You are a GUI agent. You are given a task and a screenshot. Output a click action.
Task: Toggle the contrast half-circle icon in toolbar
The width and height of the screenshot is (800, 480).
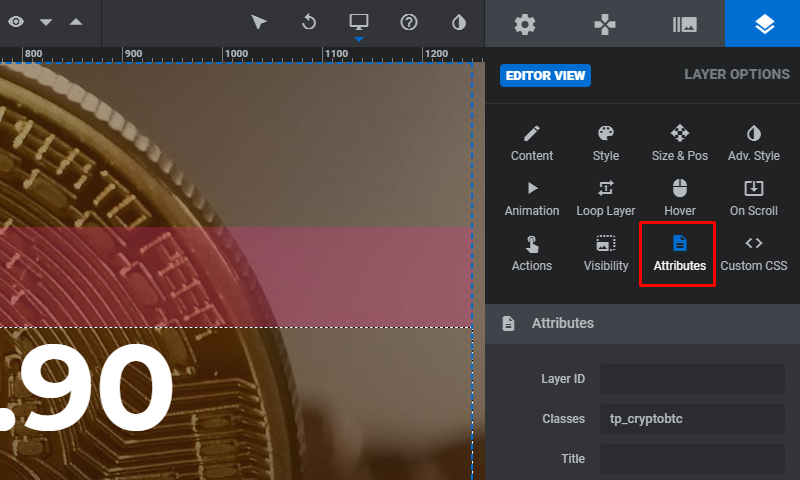pos(459,22)
